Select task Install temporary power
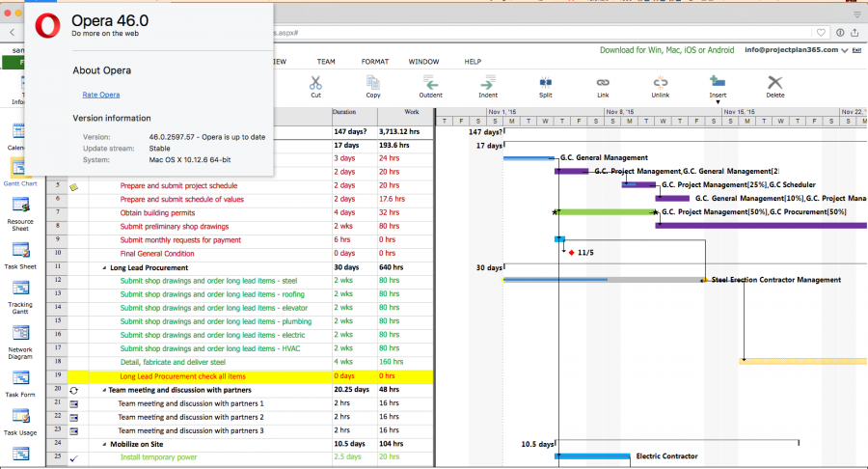The width and height of the screenshot is (868, 469). click(158, 457)
